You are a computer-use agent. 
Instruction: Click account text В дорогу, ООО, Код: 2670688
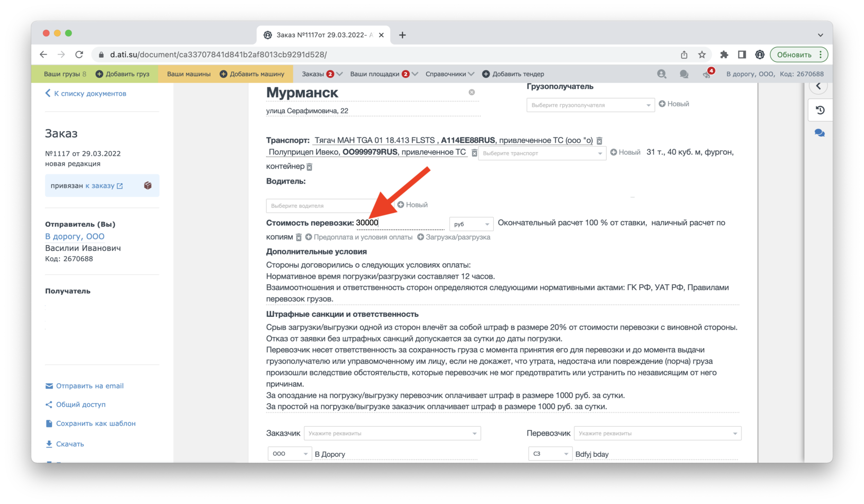tap(775, 74)
